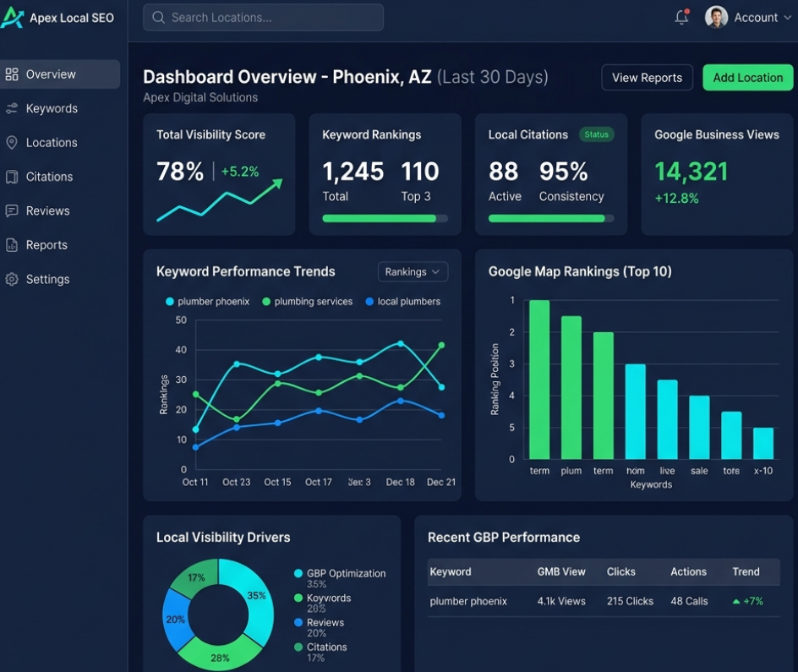Click the Reports document icon
This screenshot has height=672, width=798.
(x=12, y=244)
